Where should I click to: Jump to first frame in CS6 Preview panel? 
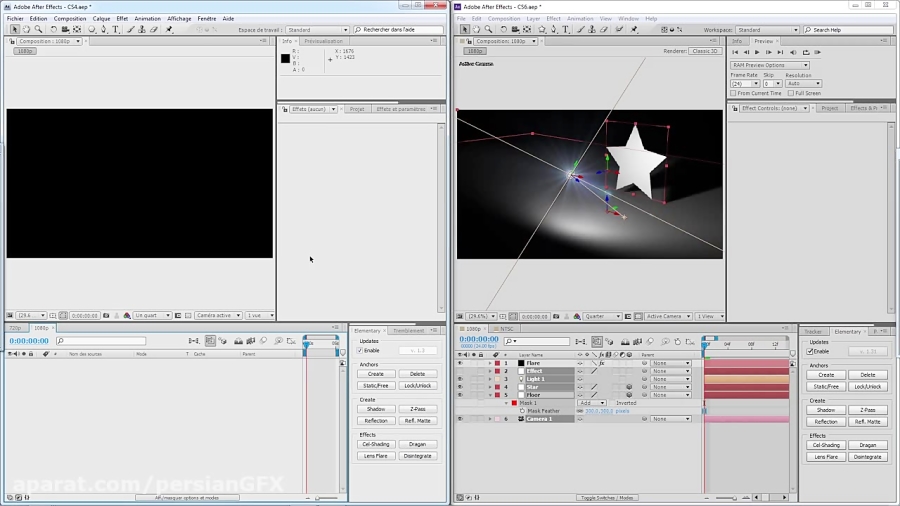tap(735, 52)
